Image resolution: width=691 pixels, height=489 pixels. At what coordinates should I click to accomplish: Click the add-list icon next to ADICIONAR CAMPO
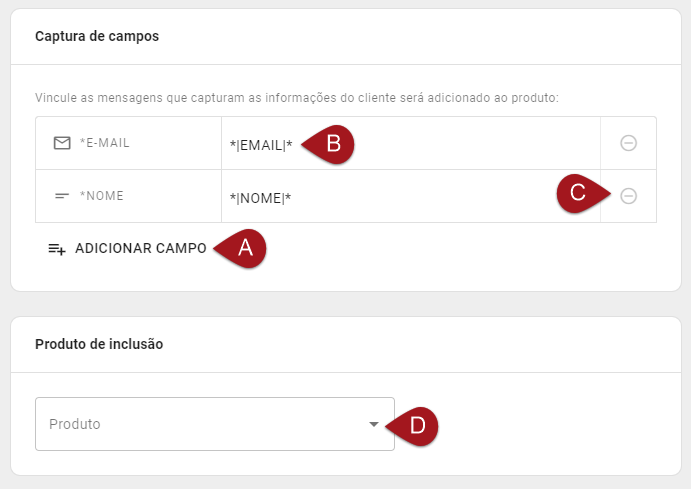57,249
